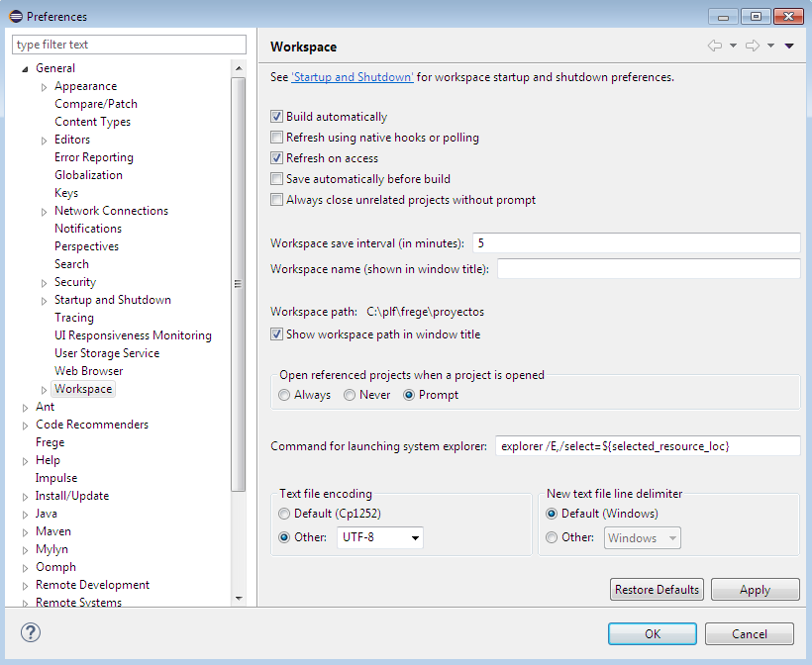Expand the Startup and Shutdown node
812x665 pixels.
[x=45, y=300]
